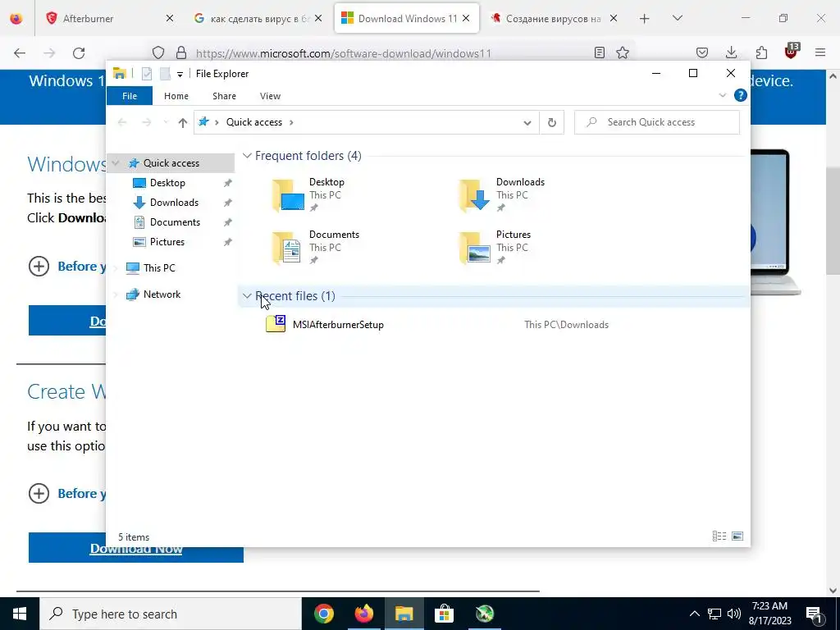
Task: Open the Home ribbon tab
Action: (x=176, y=96)
